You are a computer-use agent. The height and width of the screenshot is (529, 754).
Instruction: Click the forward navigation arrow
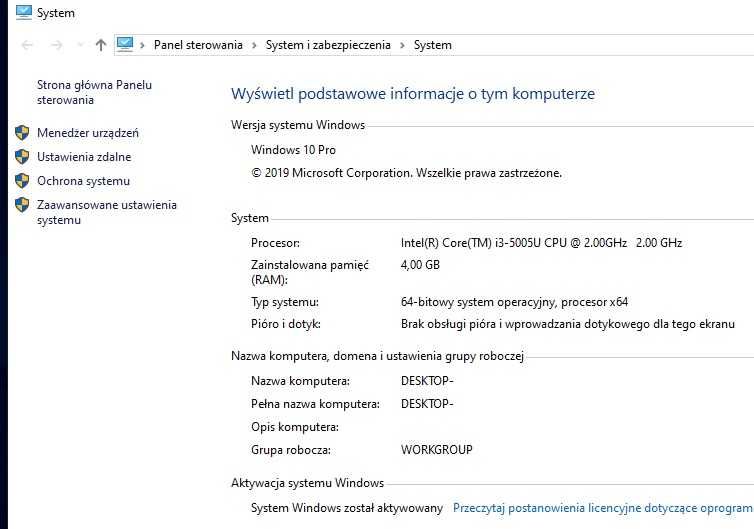tap(56, 45)
